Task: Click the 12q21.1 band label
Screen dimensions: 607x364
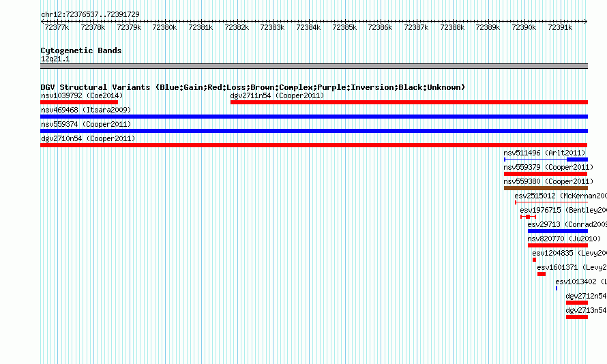Action: tap(55, 59)
